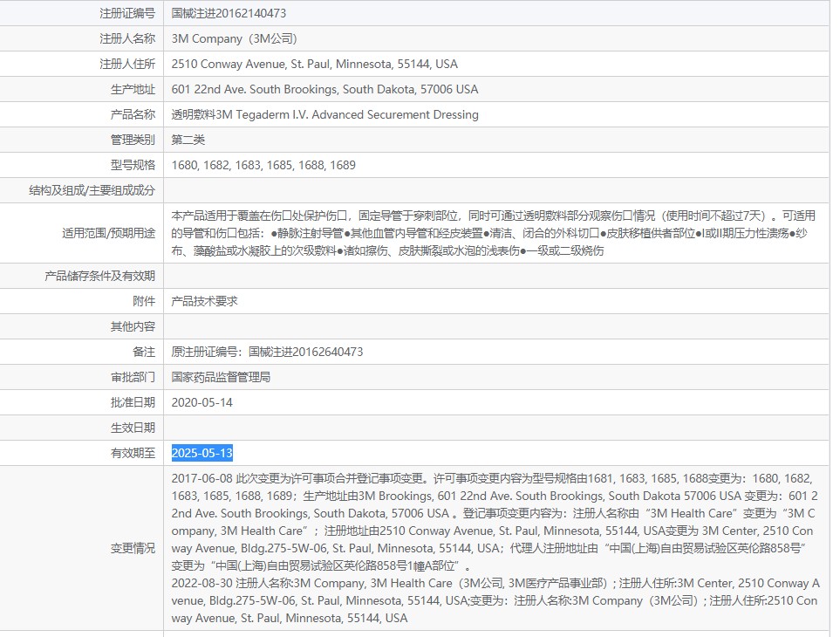Select model specs 1680, 1682, 1683, 1685, 1688, 1689

(263, 165)
